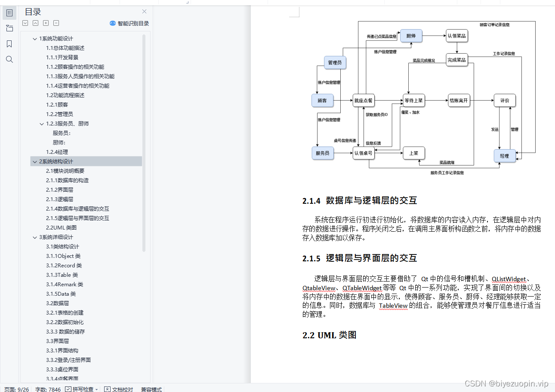Open the bookmark panel icon

pyautogui.click(x=9, y=44)
